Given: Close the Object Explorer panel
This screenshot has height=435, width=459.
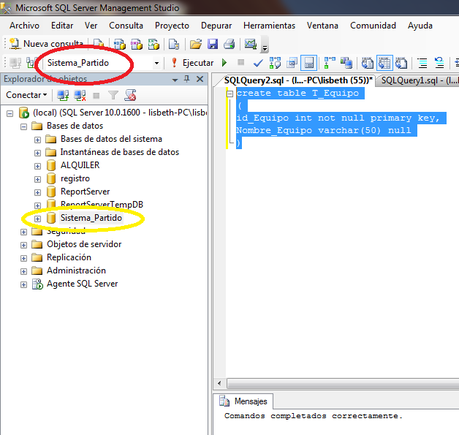Looking at the screenshot, I should (200, 79).
